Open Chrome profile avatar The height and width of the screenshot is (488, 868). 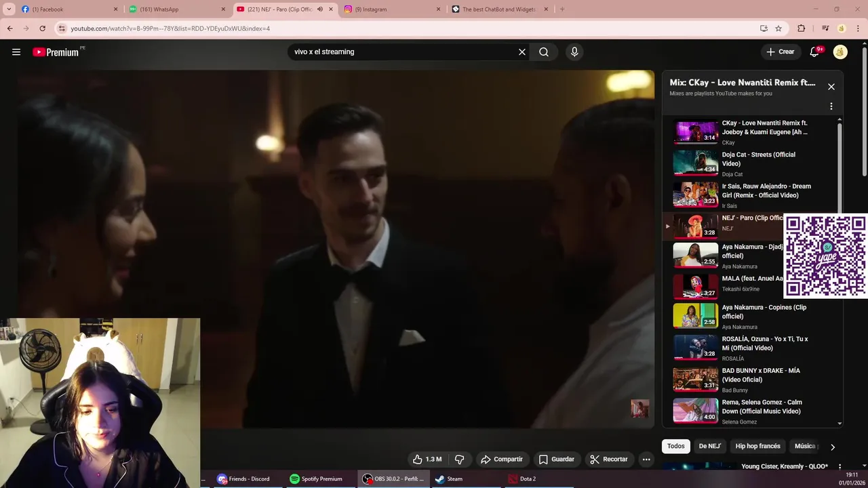click(842, 28)
